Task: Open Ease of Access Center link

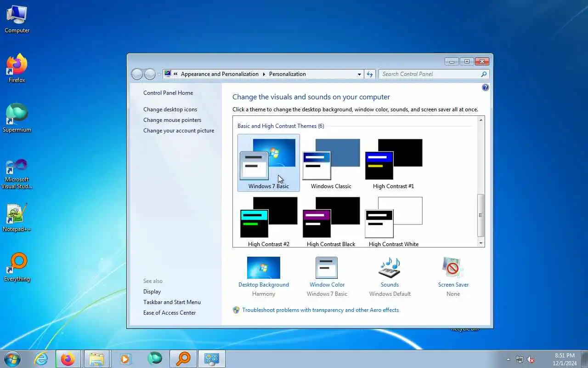Action: (170, 313)
